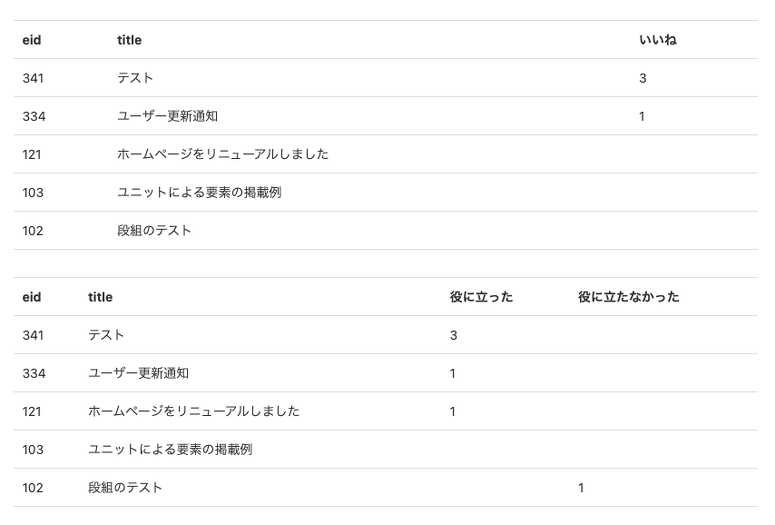
Task: Click the 役に立った column header
Action: point(481,297)
